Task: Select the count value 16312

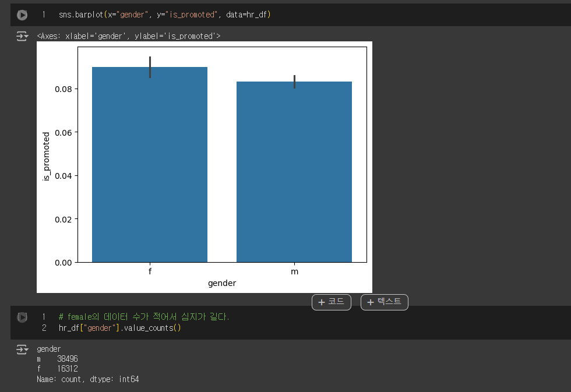Action: 68,369
